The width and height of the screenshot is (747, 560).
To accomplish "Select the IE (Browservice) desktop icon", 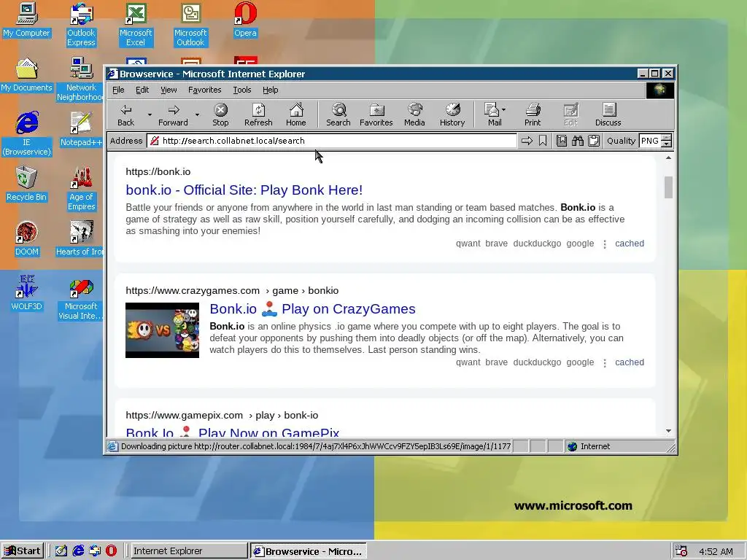I will (x=27, y=134).
